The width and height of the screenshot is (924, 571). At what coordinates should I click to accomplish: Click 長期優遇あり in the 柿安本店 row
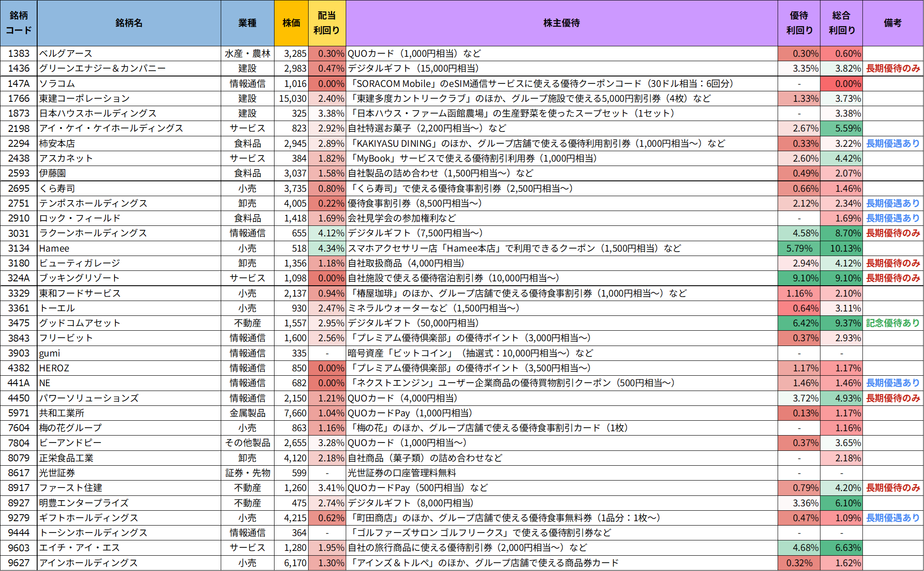893,143
